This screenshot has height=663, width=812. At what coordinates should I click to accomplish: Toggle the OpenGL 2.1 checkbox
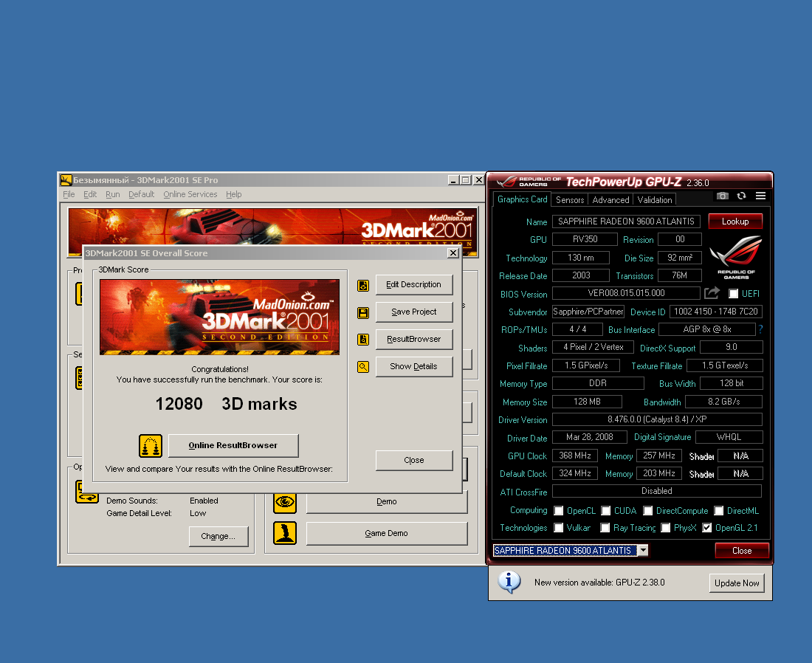click(707, 528)
